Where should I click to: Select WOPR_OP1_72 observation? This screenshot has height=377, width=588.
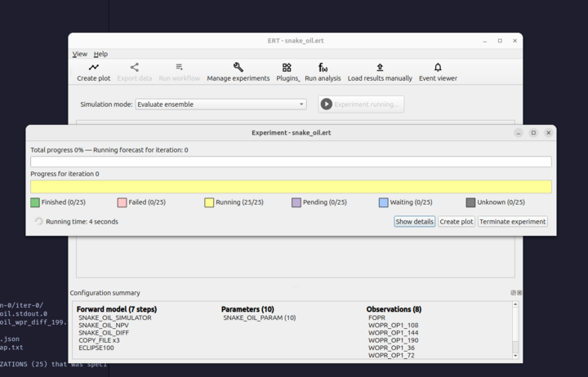pos(391,355)
